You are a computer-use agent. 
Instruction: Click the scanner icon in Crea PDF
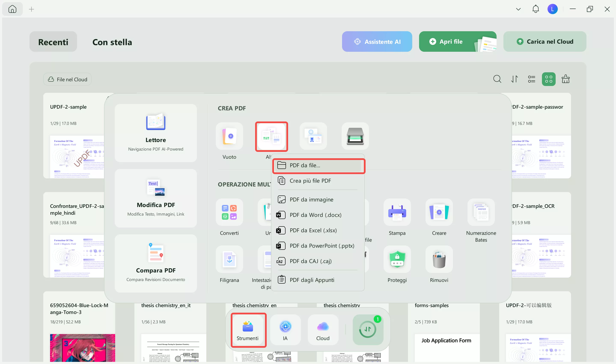355,136
